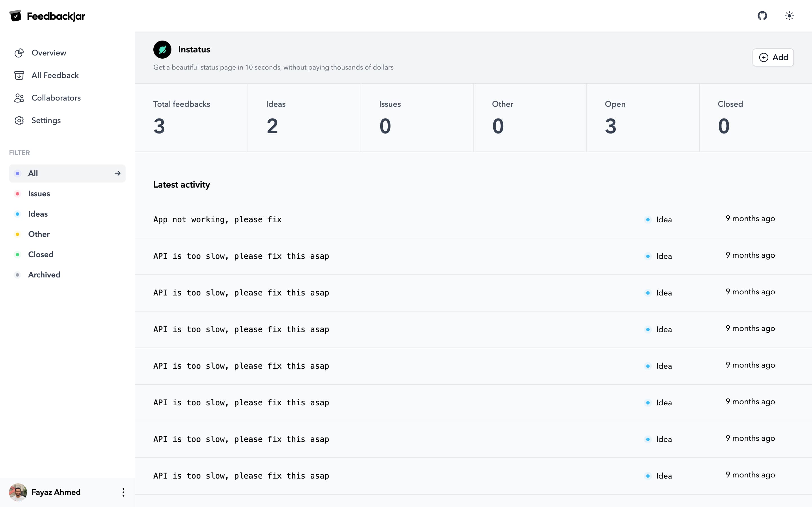Select the Overview pie chart icon
Screen dimensions: 812x507
point(19,53)
